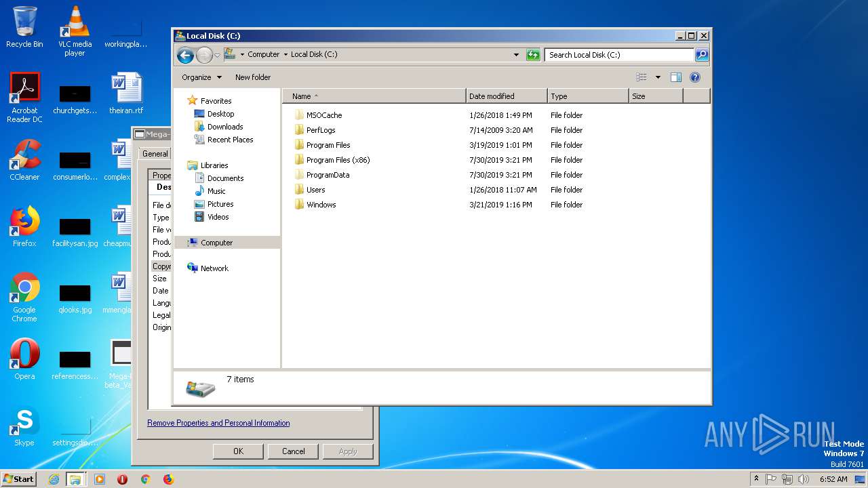Select the PerfLogs folder
The height and width of the screenshot is (488, 868).
click(321, 130)
